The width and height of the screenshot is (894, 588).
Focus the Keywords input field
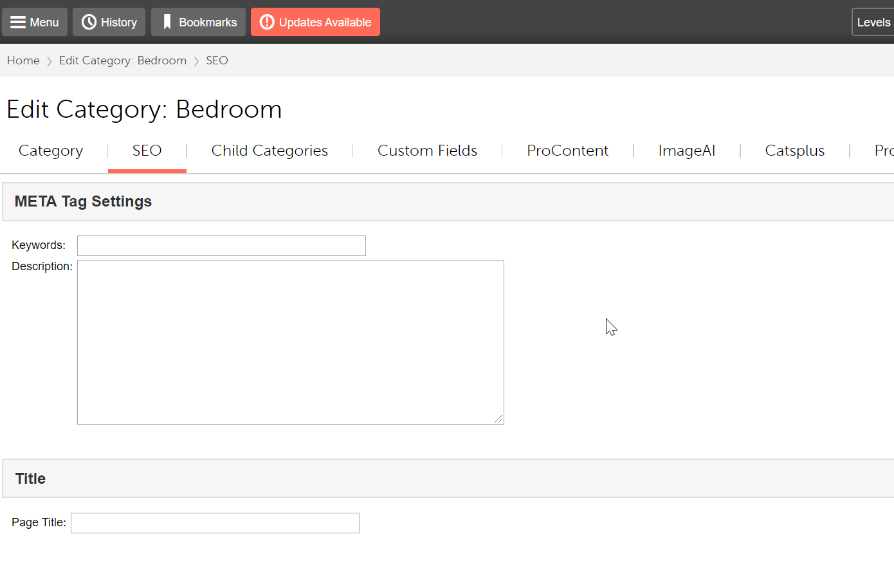pos(221,246)
